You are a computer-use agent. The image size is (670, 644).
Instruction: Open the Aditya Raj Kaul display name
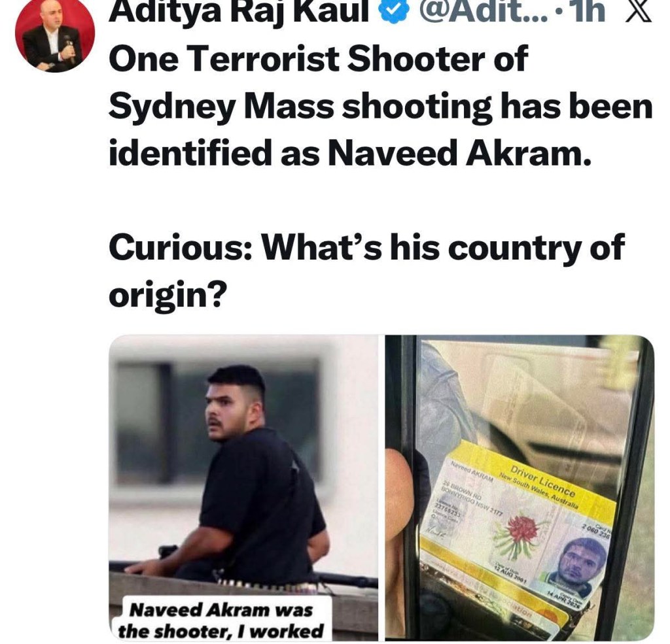click(x=239, y=11)
